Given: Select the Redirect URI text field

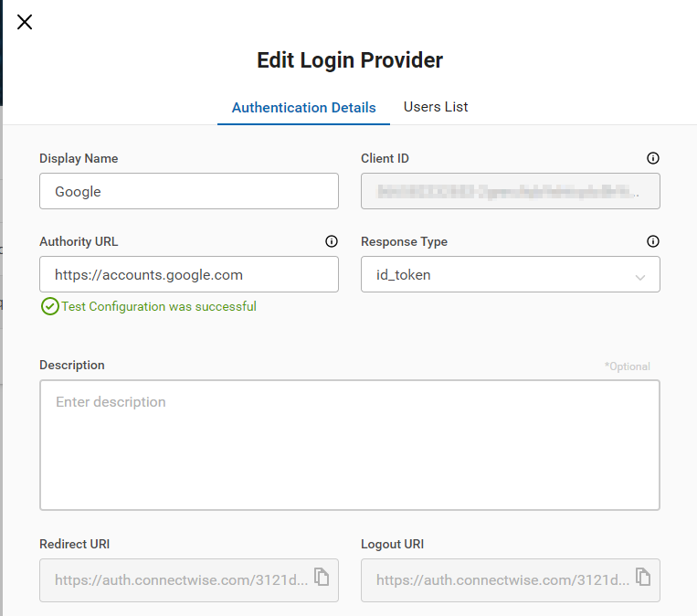Looking at the screenshot, I should pyautogui.click(x=178, y=580).
